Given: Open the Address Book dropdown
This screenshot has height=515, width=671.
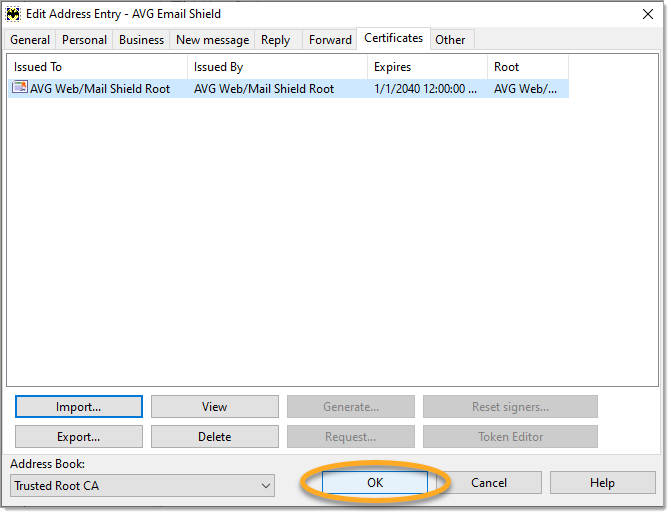Looking at the screenshot, I should pyautogui.click(x=265, y=486).
